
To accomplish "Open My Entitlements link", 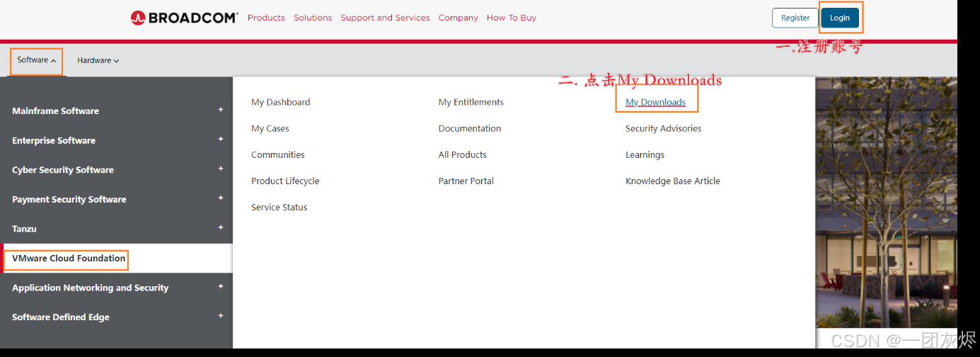I will click(x=471, y=102).
